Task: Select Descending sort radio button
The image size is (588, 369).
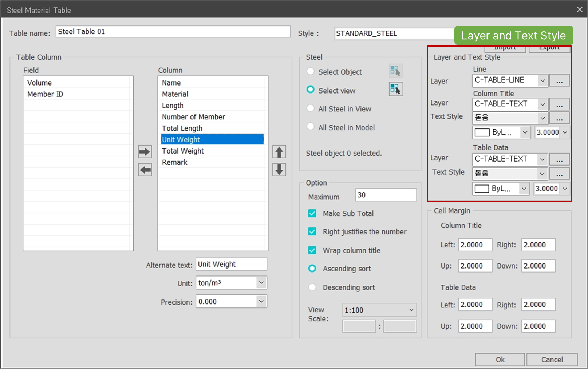Action: (312, 287)
